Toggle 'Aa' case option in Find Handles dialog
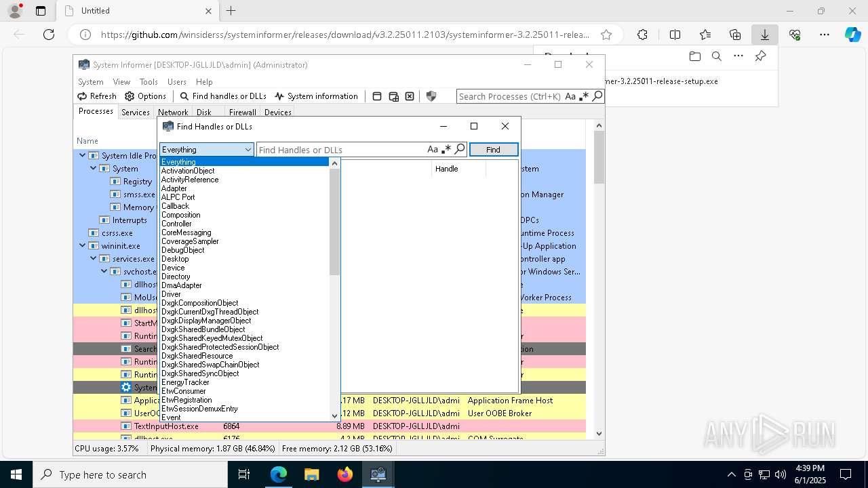 point(433,150)
